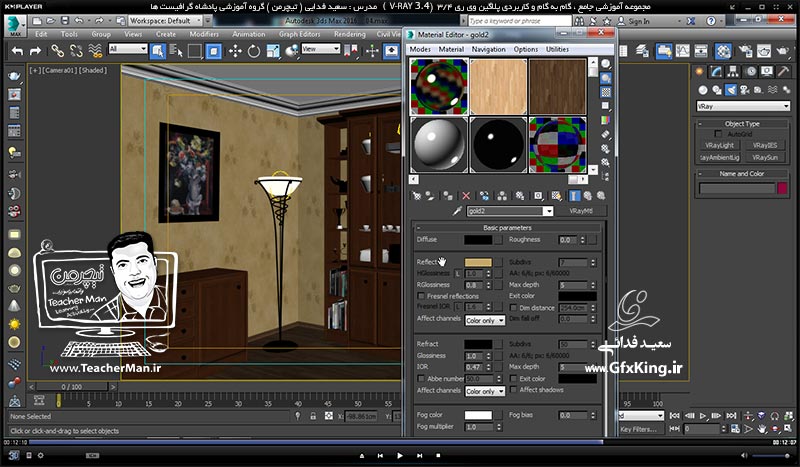Viewport: 800px width, 467px height.
Task: Open the Utilities hammer tab
Action: (x=783, y=72)
